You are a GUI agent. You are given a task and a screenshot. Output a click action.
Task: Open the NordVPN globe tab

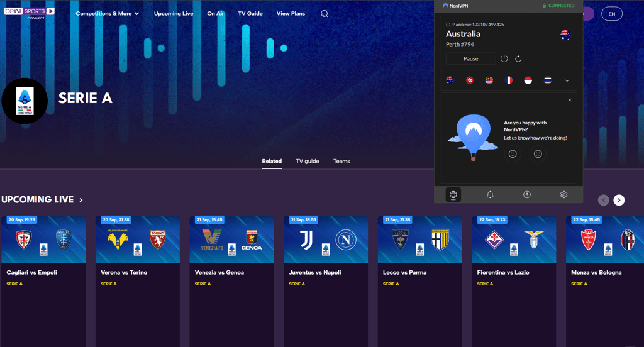click(453, 195)
